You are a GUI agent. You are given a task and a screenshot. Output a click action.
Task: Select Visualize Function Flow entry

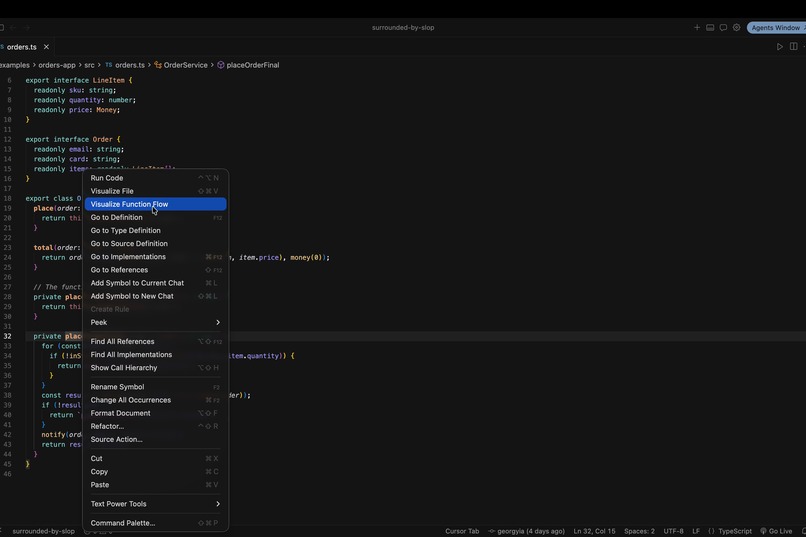tap(155, 204)
